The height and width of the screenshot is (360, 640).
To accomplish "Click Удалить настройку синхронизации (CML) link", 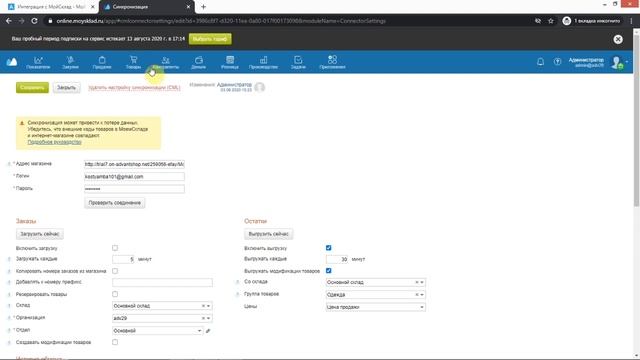I will click(134, 88).
